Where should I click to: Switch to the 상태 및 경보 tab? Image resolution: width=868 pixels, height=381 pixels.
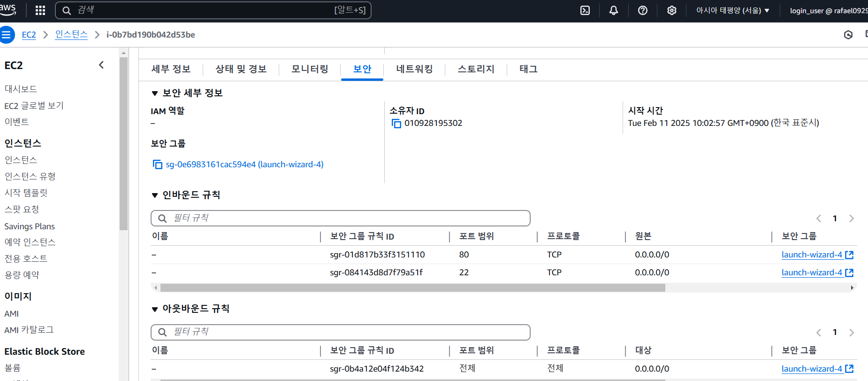coord(241,69)
